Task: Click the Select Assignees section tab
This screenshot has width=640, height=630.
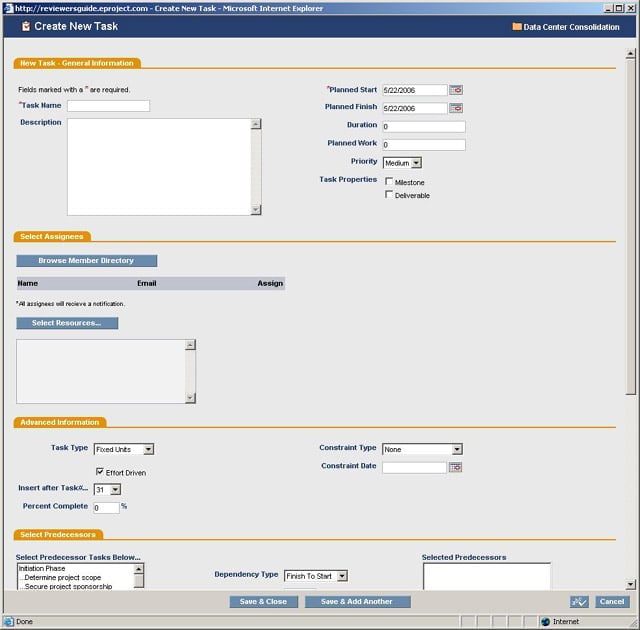Action: click(52, 237)
